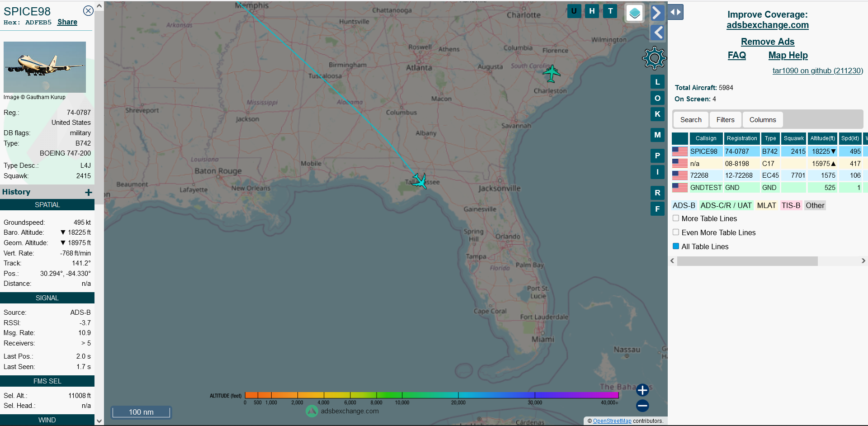This screenshot has width=868, height=426.
Task: Click the Share link
Action: point(67,22)
